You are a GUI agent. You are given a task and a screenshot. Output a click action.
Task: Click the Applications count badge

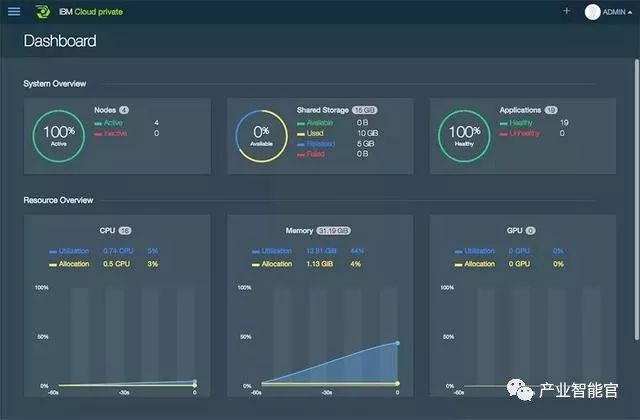tap(551, 110)
